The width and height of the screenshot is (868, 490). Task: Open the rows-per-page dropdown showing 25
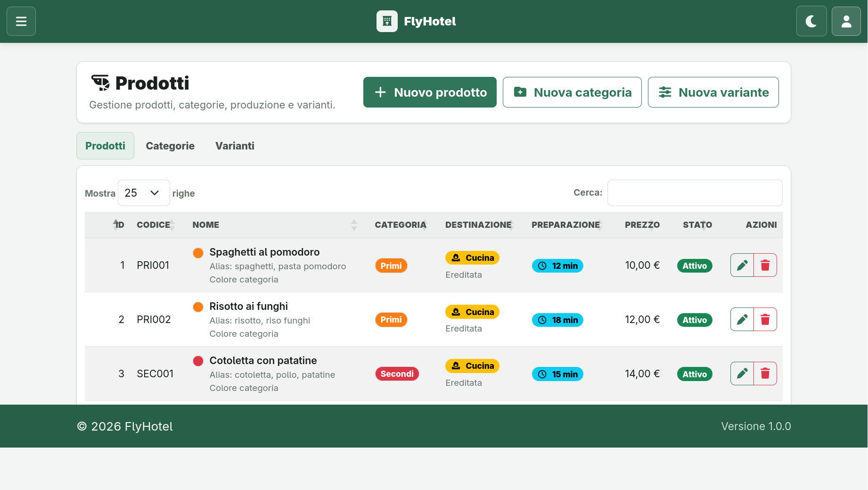(x=144, y=193)
